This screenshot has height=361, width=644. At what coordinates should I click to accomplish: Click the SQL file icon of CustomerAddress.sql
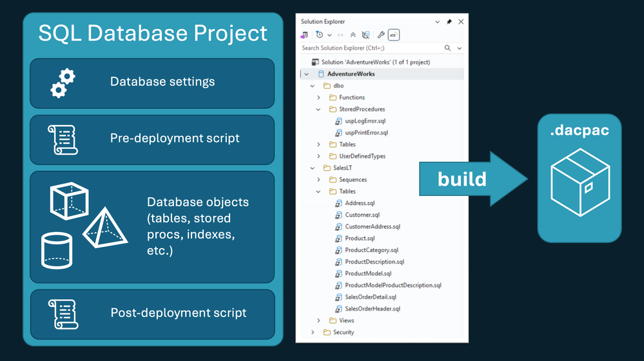tap(338, 227)
